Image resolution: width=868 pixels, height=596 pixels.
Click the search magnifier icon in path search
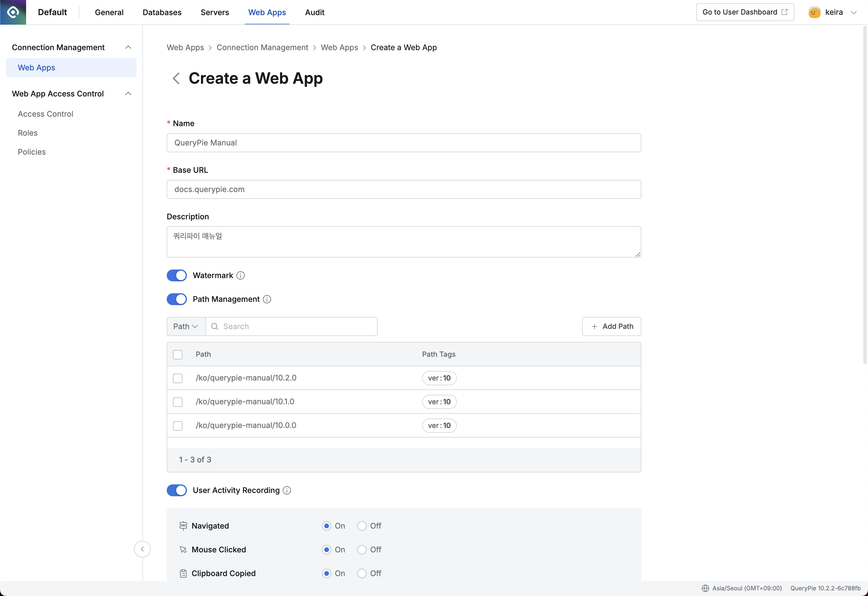pos(215,326)
